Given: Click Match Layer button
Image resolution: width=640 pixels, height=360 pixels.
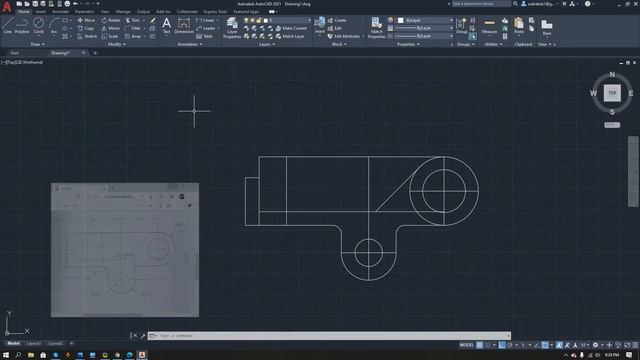Looking at the screenshot, I should point(290,36).
